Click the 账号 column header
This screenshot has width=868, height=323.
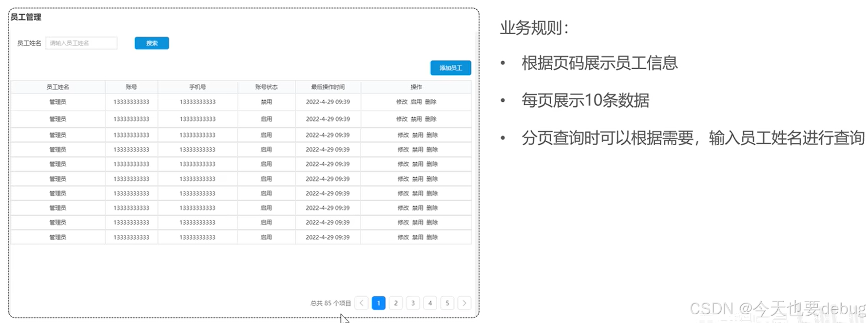pos(131,87)
